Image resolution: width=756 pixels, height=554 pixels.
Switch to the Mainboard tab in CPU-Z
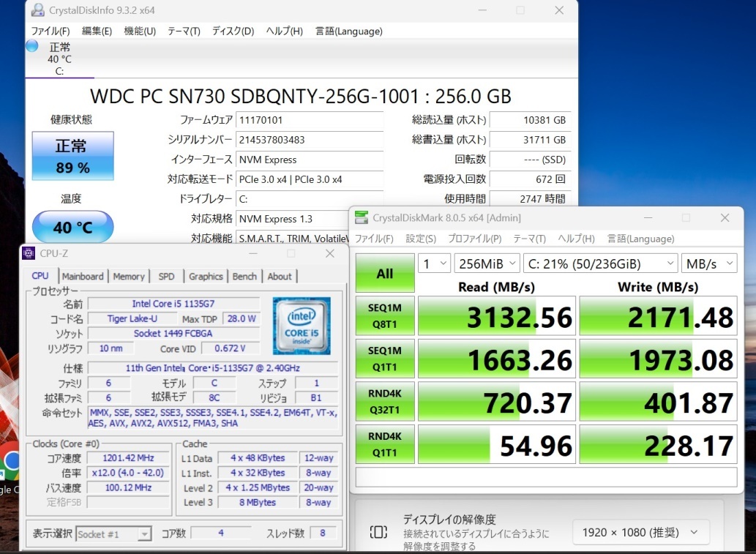[x=83, y=277]
